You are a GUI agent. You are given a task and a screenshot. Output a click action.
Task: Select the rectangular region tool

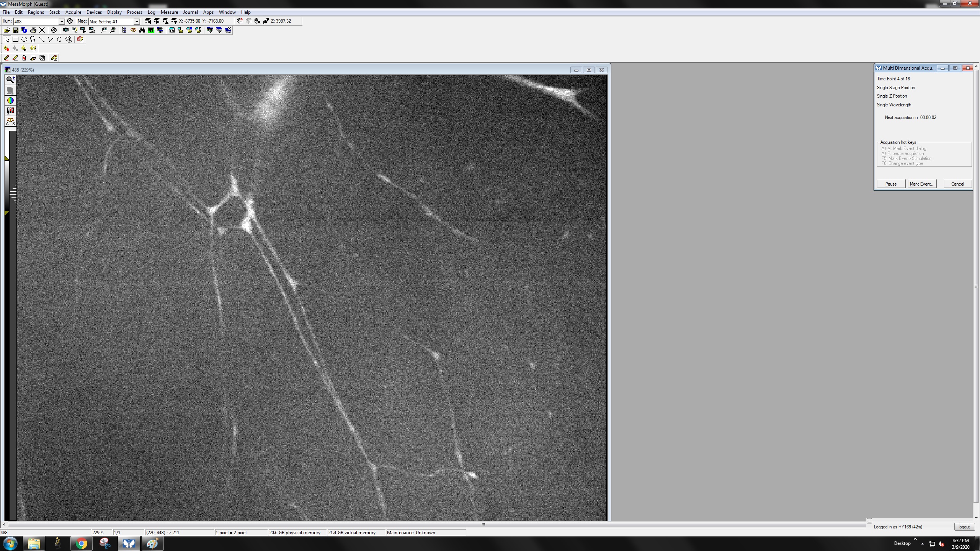15,39
